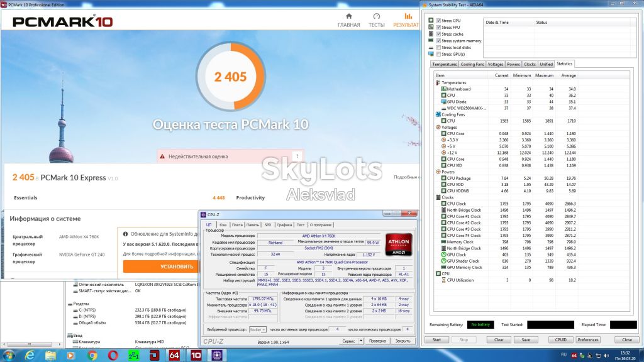Switch to PCMark 10 via taskbar 10 icon

point(196,355)
